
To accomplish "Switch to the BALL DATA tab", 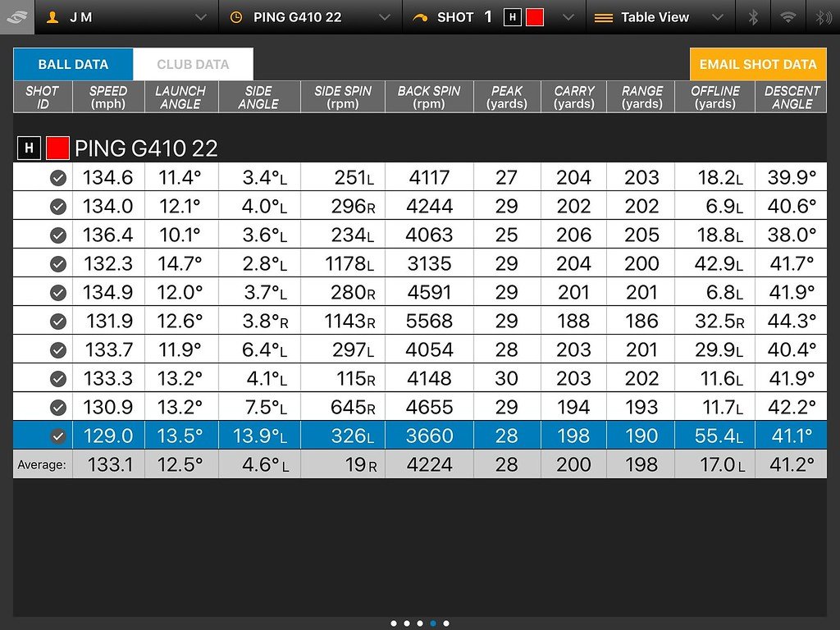I will coord(73,64).
